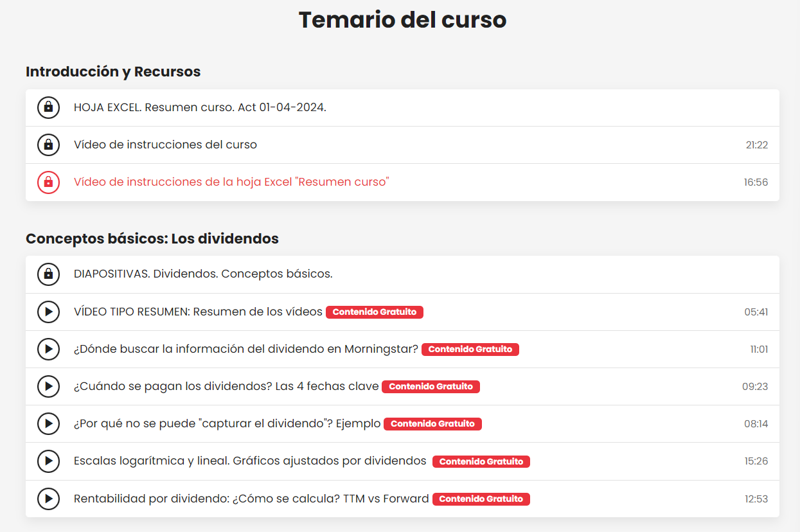Click the 16:56 duration text
Viewport: 800px width, 532px height.
pos(756,182)
